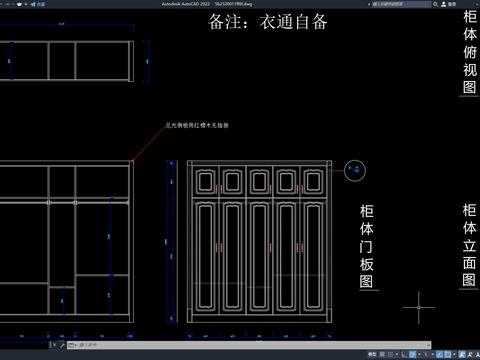The width and height of the screenshot is (480, 360).
Task: Expand the quick access toolbar customize arrow
Action: [x=26, y=4]
